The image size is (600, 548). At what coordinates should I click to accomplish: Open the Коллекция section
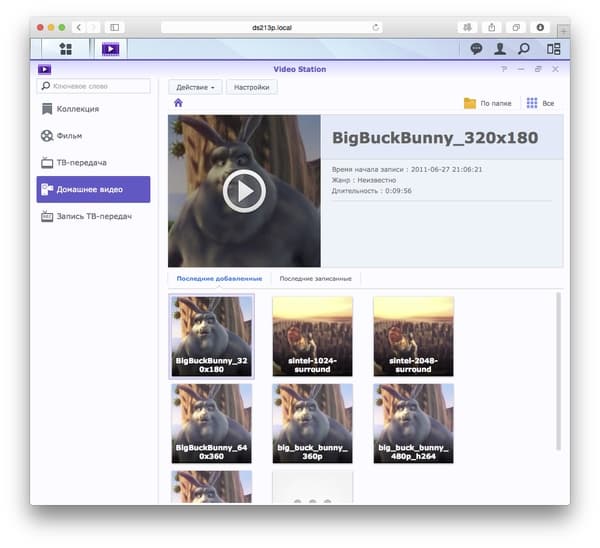(x=93, y=109)
